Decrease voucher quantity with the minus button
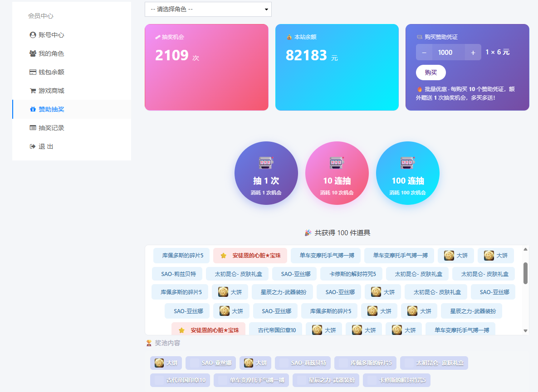The height and width of the screenshot is (392, 538). tap(424, 52)
